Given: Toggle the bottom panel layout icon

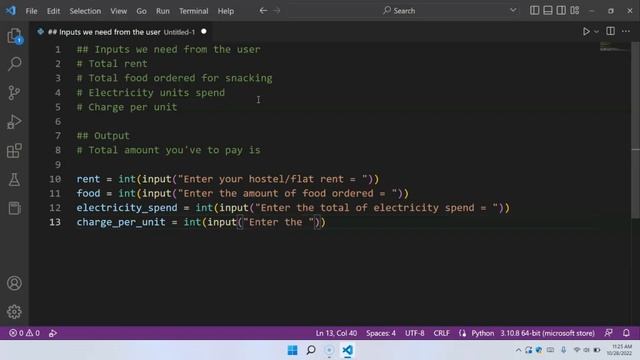Looking at the screenshot, I should tap(548, 11).
